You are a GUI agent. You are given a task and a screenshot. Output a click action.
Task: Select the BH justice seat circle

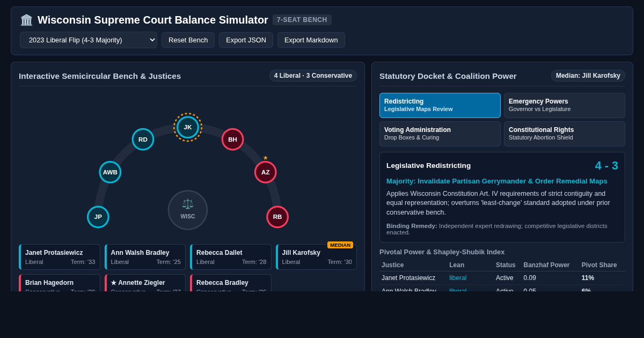pyautogui.click(x=232, y=139)
